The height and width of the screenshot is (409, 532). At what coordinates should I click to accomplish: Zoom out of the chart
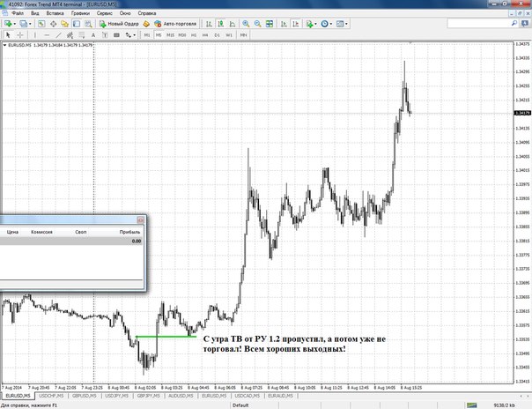tap(257, 24)
